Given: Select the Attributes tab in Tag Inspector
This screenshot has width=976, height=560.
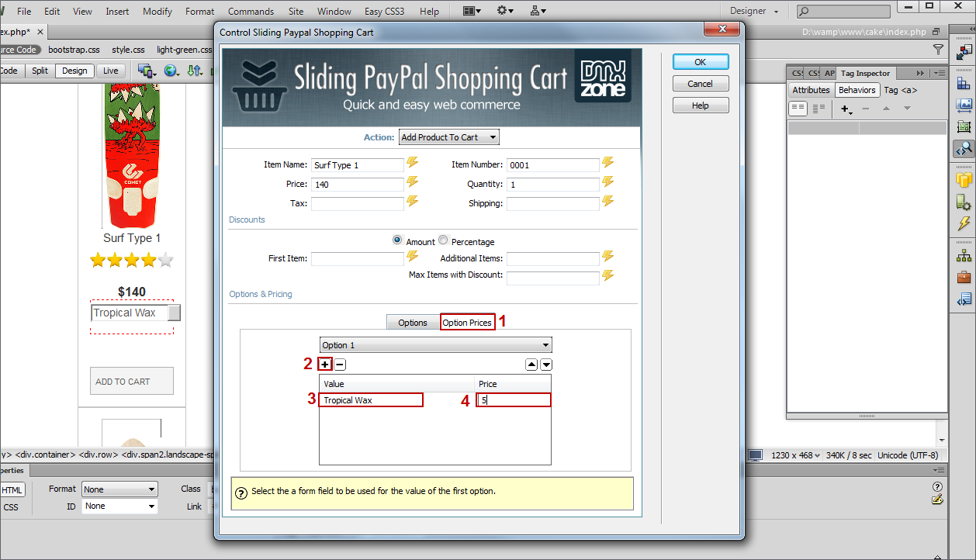Looking at the screenshot, I should (811, 90).
